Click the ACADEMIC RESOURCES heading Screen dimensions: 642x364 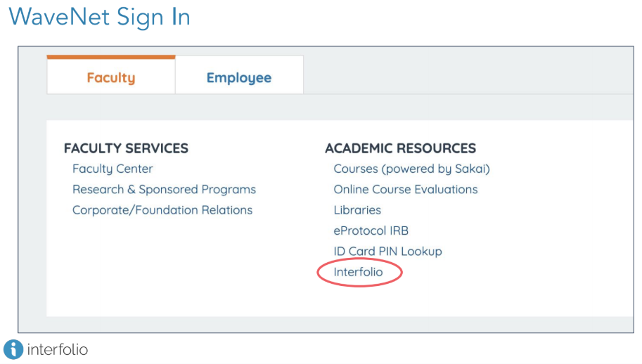[x=400, y=148]
